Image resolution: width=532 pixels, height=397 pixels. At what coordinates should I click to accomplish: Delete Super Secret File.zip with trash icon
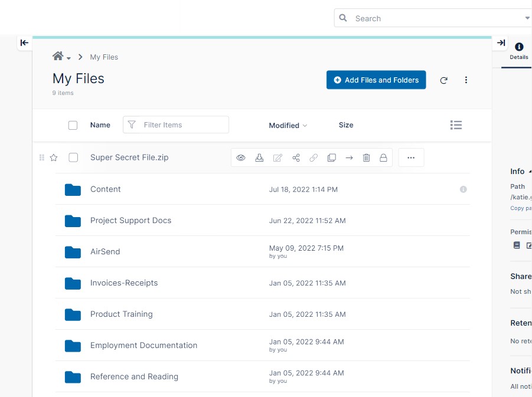click(367, 158)
